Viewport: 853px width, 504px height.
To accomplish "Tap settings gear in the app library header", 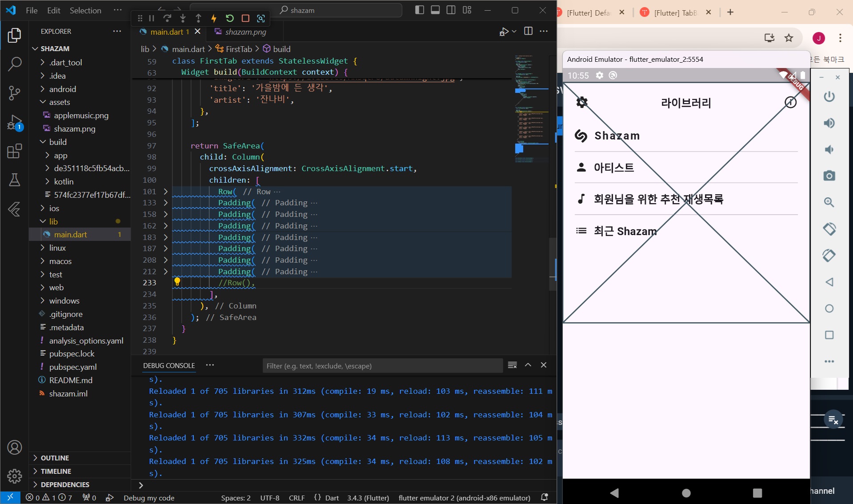I will tap(582, 102).
